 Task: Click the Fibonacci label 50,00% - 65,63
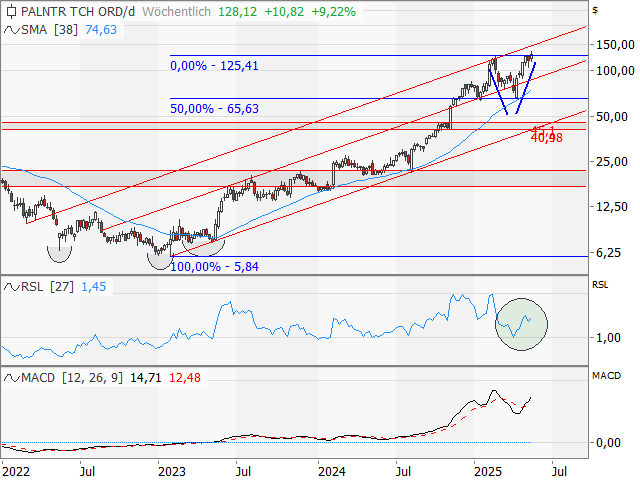(x=214, y=109)
